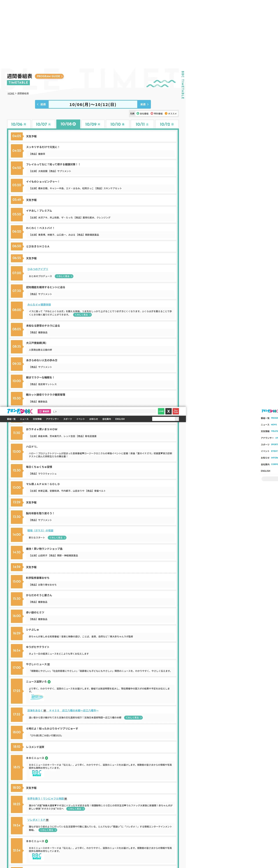Click くわしく見る for ひみつのアイプリ
The image size is (278, 868).
[64, 276]
